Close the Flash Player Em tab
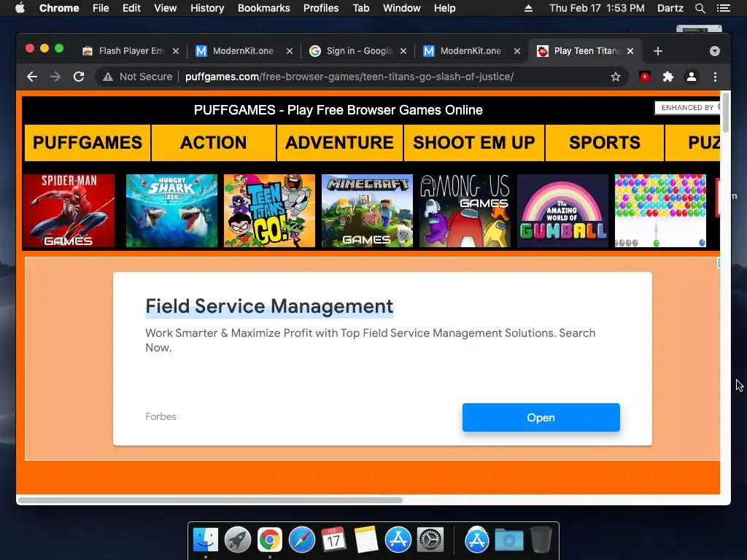The image size is (747, 560). pyautogui.click(x=176, y=51)
